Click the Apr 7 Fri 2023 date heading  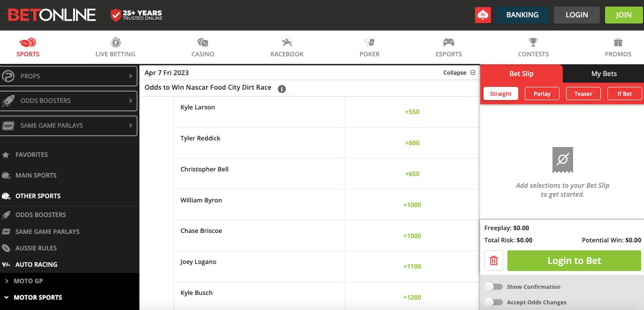pos(167,73)
